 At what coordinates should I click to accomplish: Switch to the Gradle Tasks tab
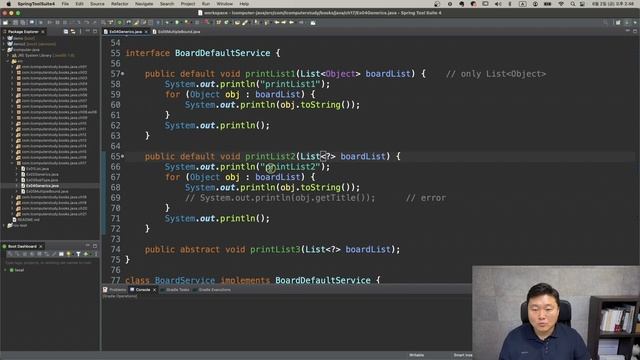click(175, 290)
